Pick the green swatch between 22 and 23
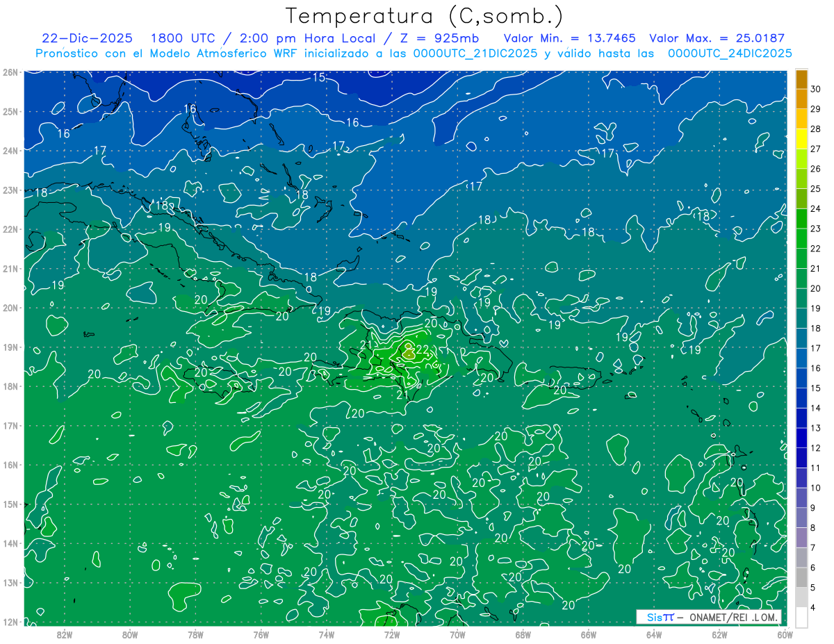 tap(801, 238)
